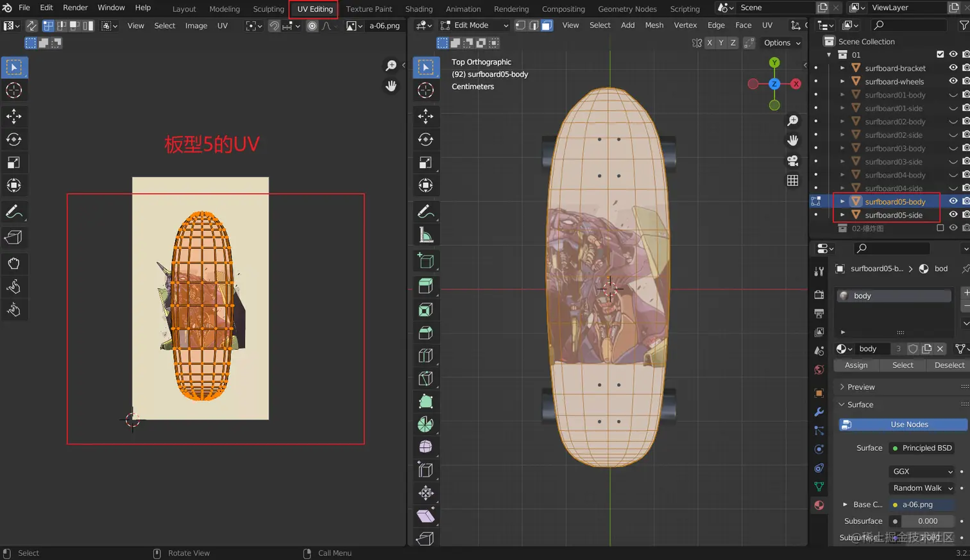This screenshot has height=560, width=970.
Task: Hide surfboard-bracket in the outliner
Action: 953,67
